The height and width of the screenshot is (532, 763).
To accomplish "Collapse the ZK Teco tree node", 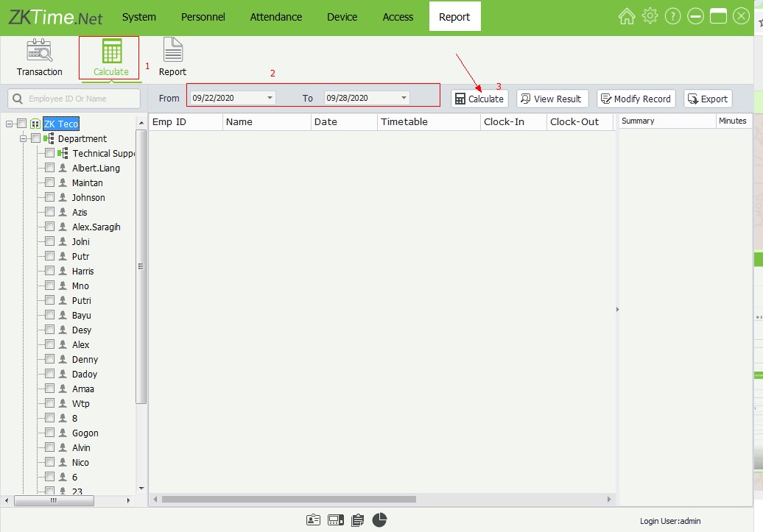I will pyautogui.click(x=9, y=124).
